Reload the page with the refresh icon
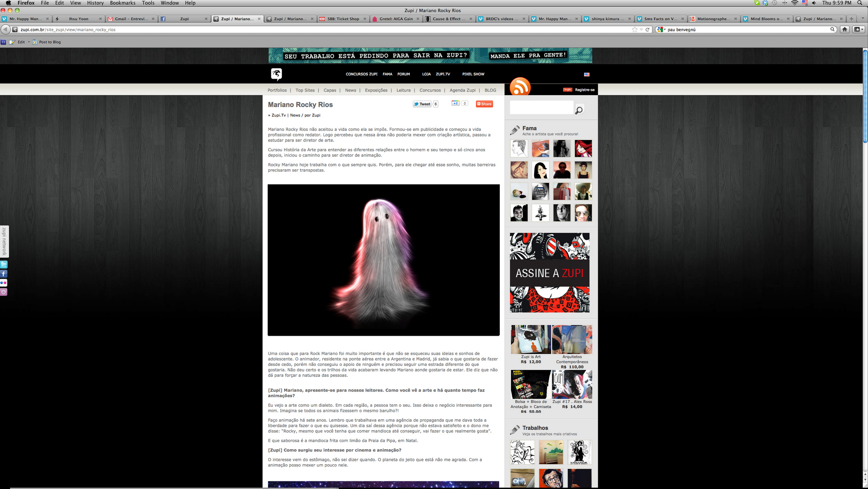Screen dimensions: 868x489 648,30
